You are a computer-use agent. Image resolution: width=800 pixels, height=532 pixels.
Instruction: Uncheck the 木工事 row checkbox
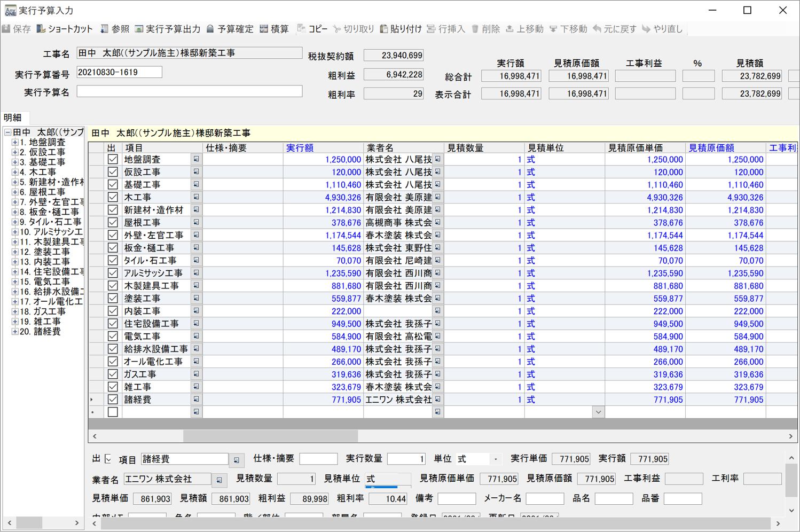(x=113, y=197)
